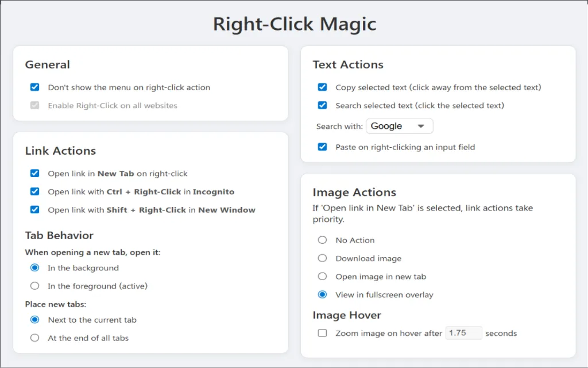588x368 pixels.
Task: Click the "Right-Click Magic" page title
Action: [294, 24]
